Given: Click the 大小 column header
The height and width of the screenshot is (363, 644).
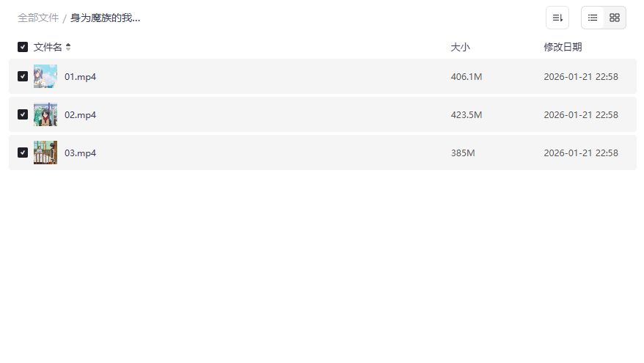Looking at the screenshot, I should tap(460, 47).
